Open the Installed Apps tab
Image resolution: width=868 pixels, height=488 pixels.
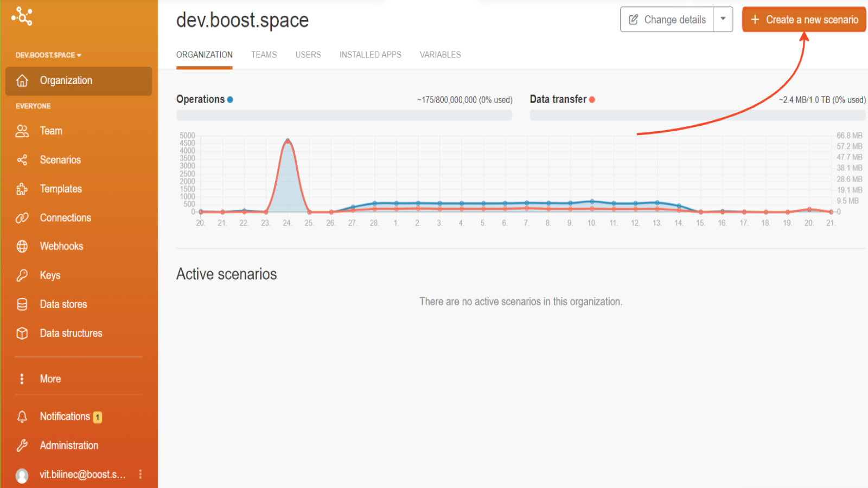click(370, 54)
